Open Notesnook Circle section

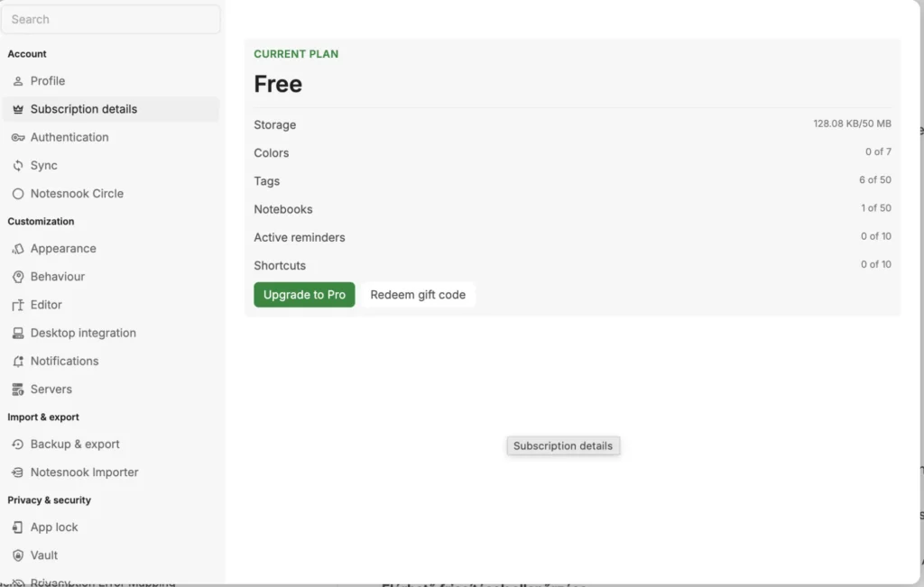point(111,194)
